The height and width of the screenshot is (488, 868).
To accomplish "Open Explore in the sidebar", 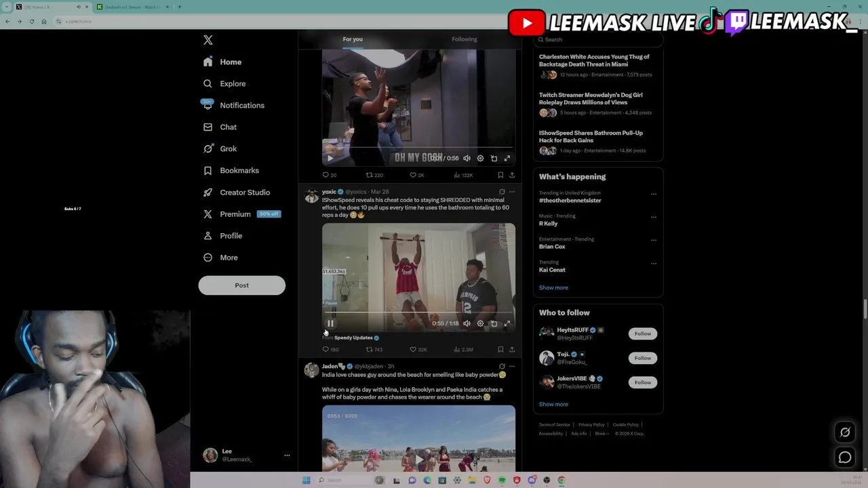I will (x=224, y=83).
